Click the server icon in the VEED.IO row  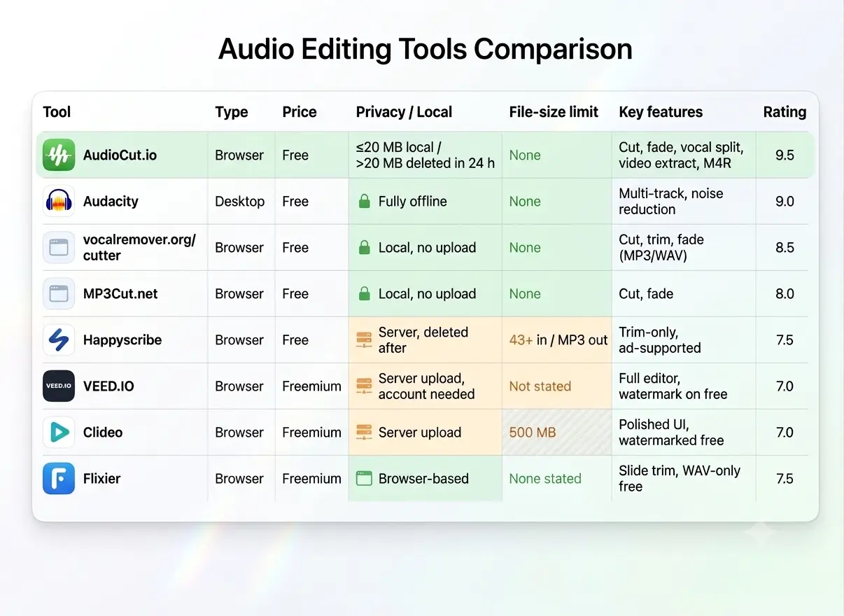[x=364, y=386]
